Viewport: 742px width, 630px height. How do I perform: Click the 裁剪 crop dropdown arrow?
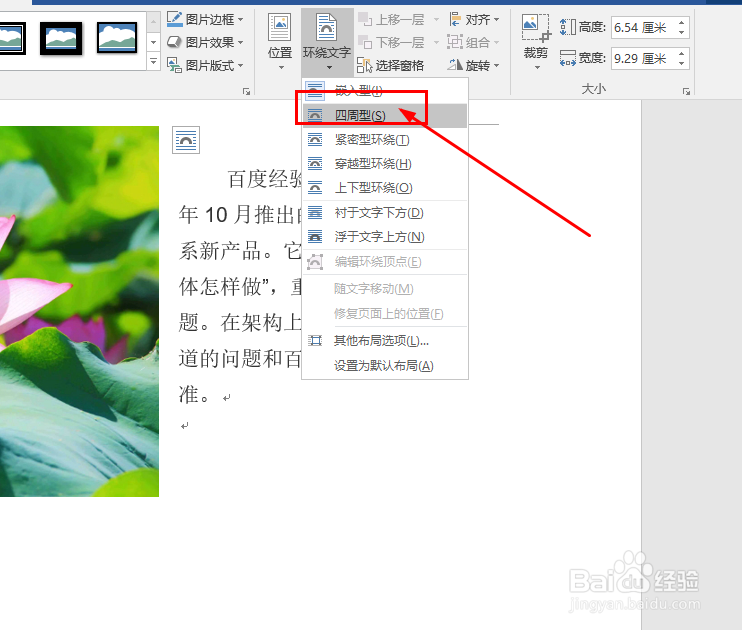(537, 67)
